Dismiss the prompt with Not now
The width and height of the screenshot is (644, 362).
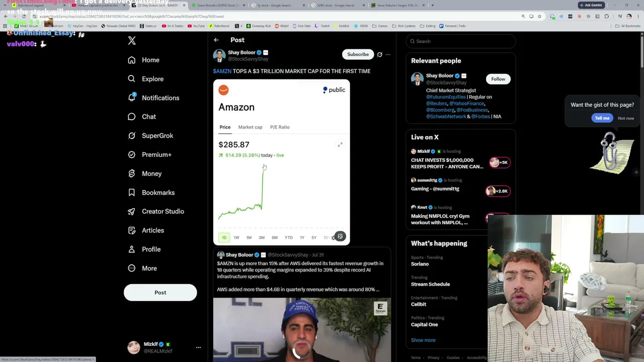pos(626,118)
